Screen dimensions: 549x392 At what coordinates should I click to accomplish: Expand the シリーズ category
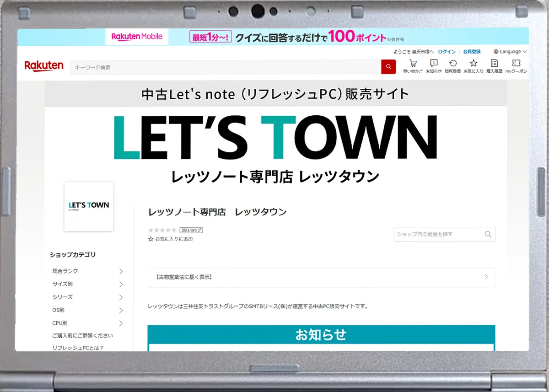click(87, 297)
